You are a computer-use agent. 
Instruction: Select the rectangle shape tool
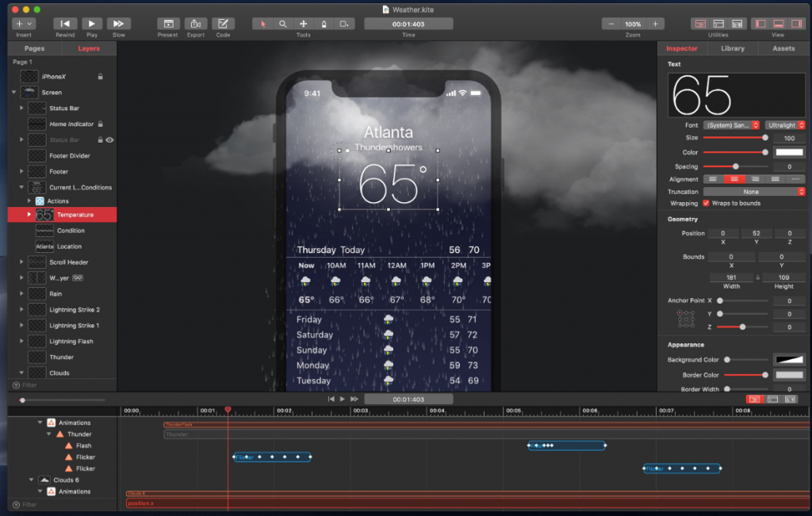344,24
